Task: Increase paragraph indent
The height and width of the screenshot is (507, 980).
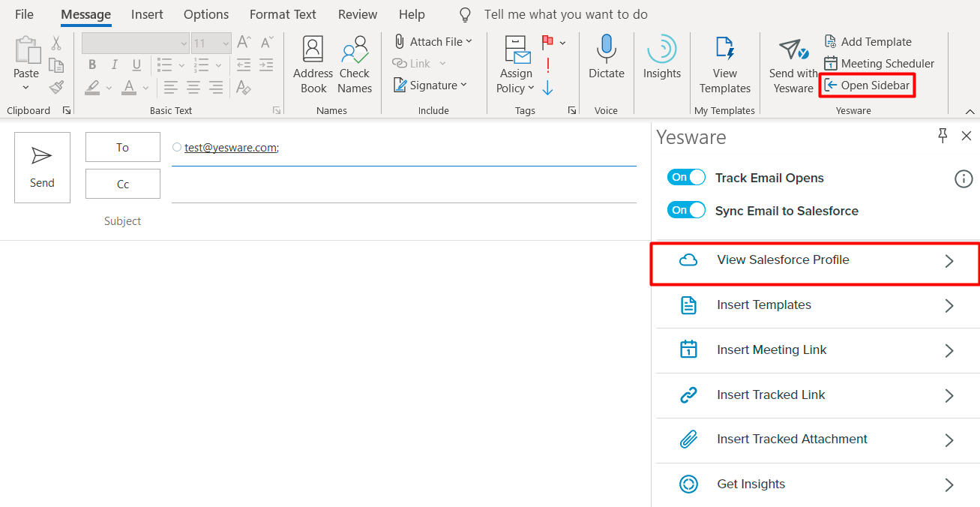Action: point(266,65)
